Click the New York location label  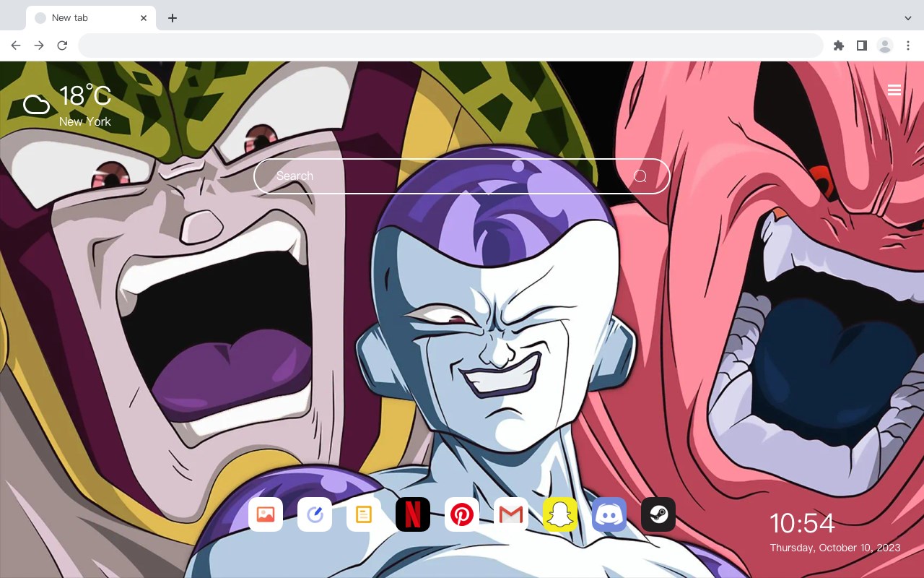point(85,121)
